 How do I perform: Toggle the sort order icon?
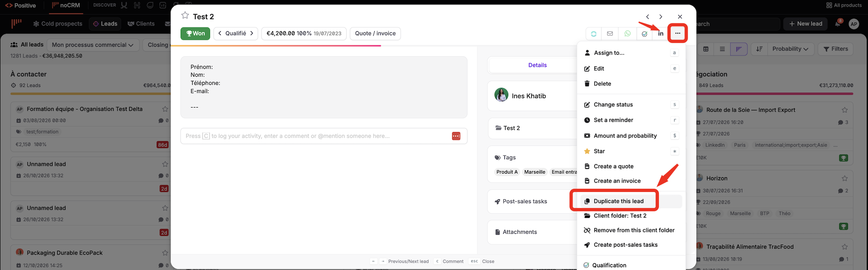point(759,49)
